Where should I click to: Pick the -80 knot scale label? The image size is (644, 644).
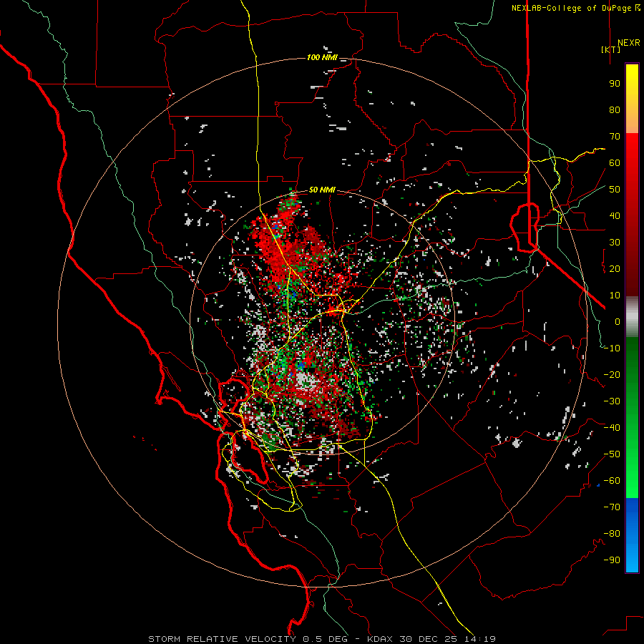612,534
